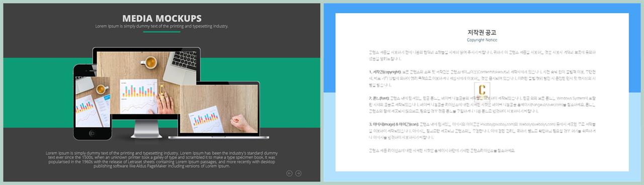The image size is (644, 185).
Task: Select the smartphone mockup image
Action: pyautogui.click(x=92, y=102)
